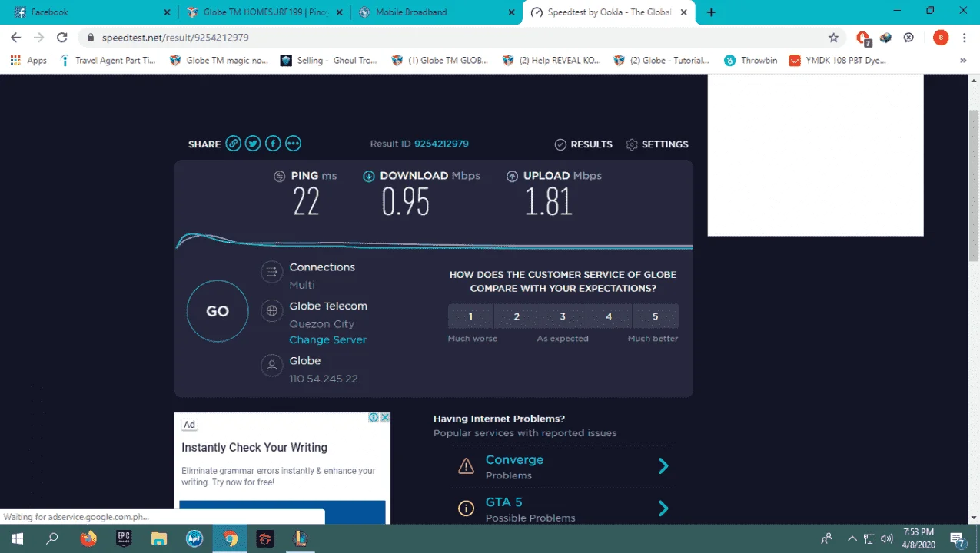This screenshot has width=980, height=553.
Task: Open the ad info icon
Action: point(374,417)
